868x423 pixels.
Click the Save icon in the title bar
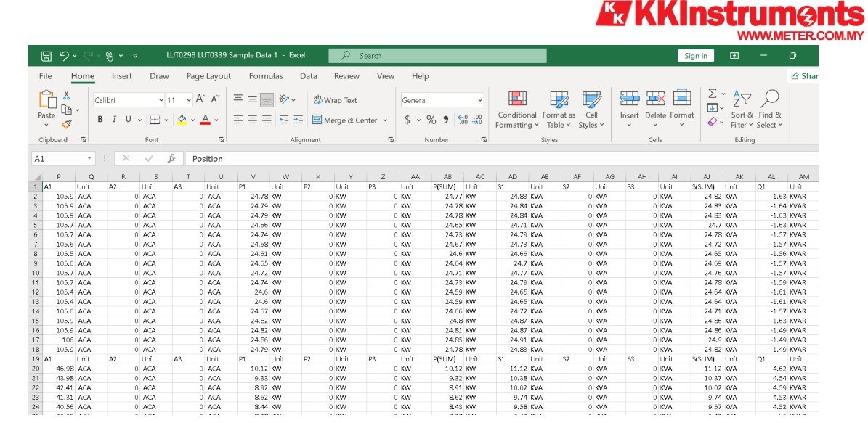tap(46, 56)
